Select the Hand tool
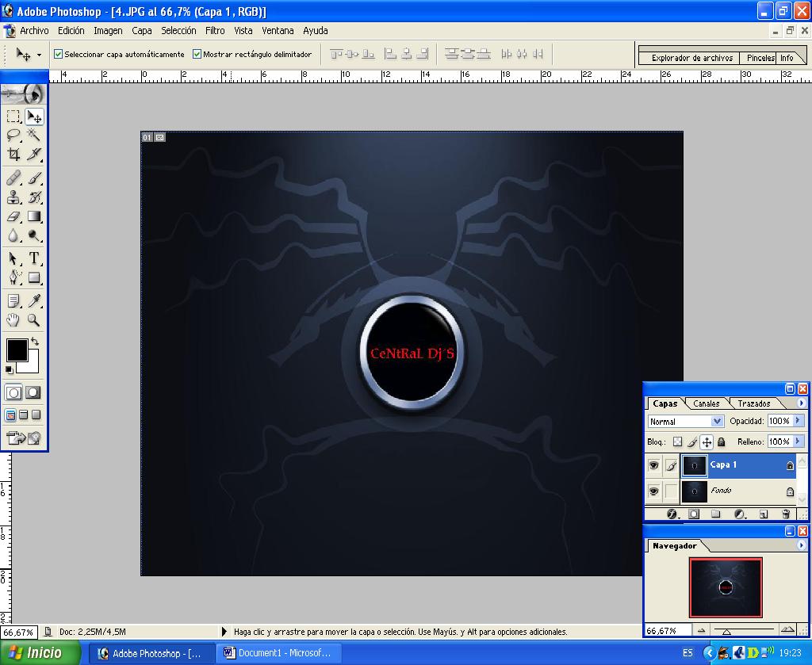Image resolution: width=812 pixels, height=665 pixels. click(13, 320)
